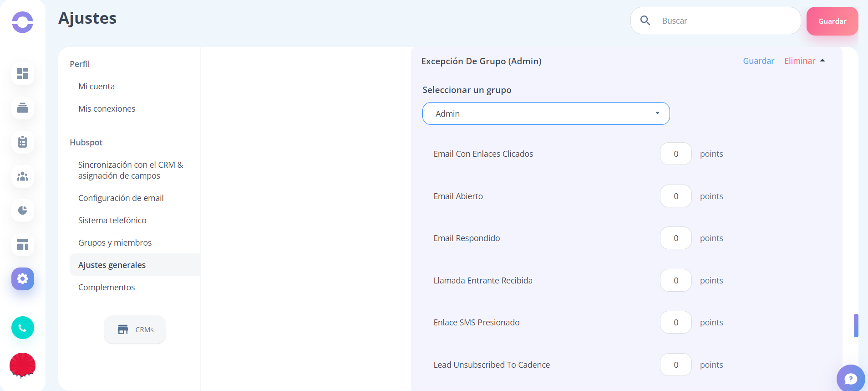Edit points for Email Abierto
This screenshot has width=868, height=391.
tap(675, 196)
